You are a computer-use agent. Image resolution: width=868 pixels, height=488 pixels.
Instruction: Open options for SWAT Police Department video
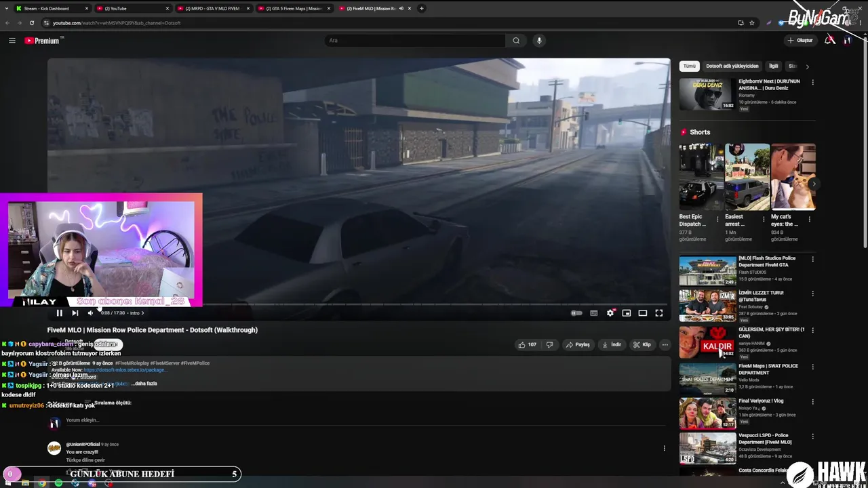(x=813, y=367)
